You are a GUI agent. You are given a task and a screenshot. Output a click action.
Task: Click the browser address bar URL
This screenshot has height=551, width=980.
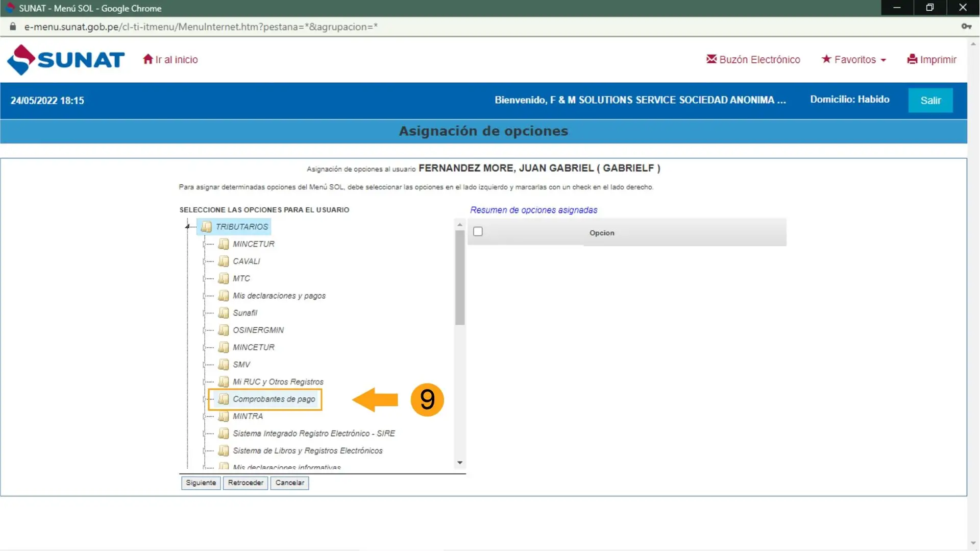pos(201,27)
